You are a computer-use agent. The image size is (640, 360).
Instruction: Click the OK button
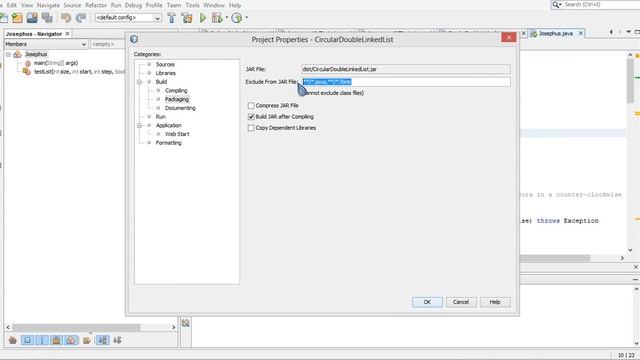(427, 302)
